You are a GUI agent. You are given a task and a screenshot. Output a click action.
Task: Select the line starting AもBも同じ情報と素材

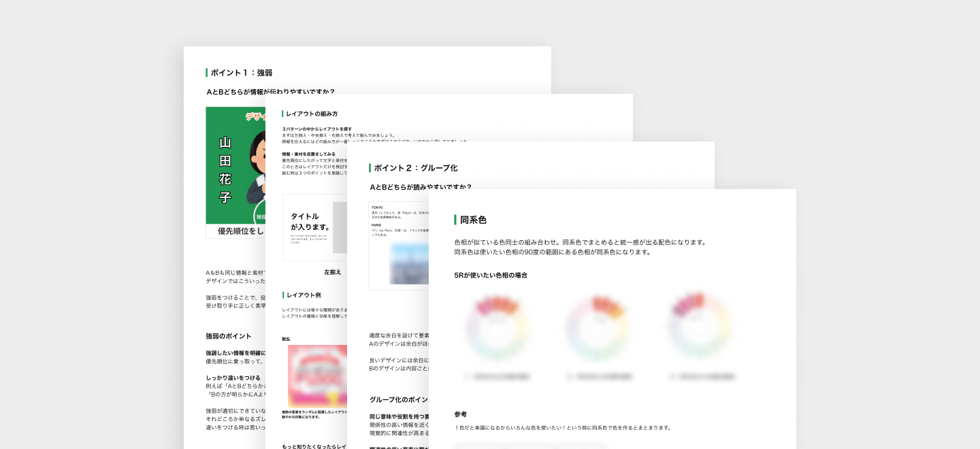click(235, 271)
